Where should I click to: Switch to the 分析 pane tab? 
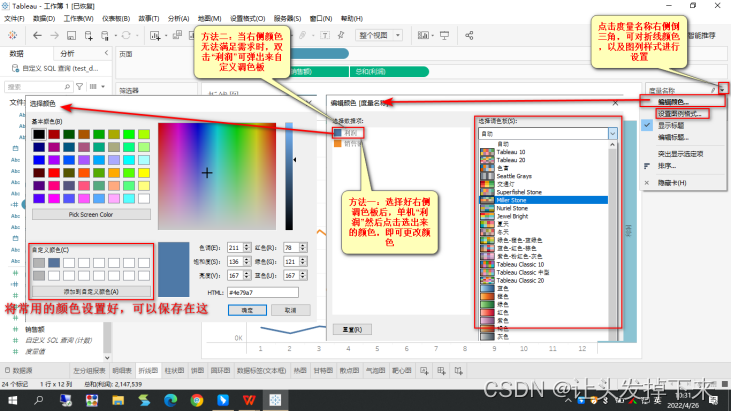tap(67, 54)
